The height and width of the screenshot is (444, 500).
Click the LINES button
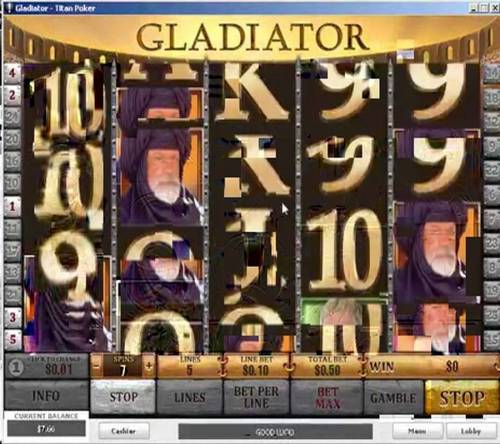point(189,397)
